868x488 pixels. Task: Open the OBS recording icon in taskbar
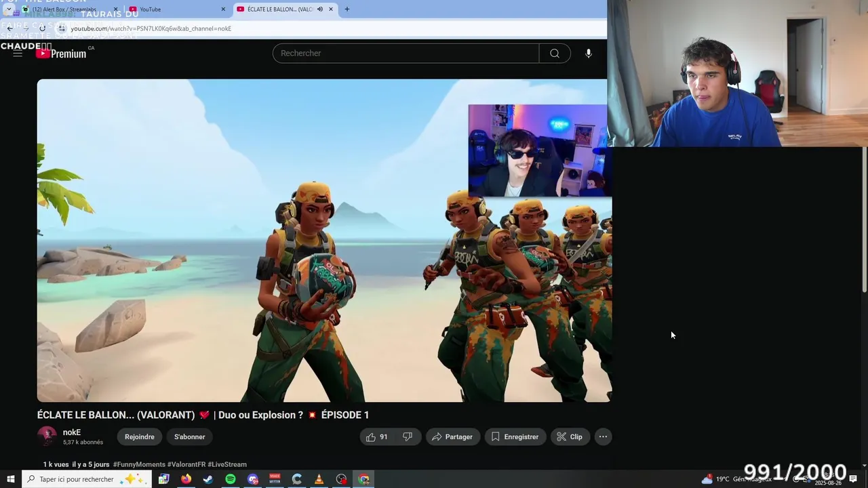point(342,479)
